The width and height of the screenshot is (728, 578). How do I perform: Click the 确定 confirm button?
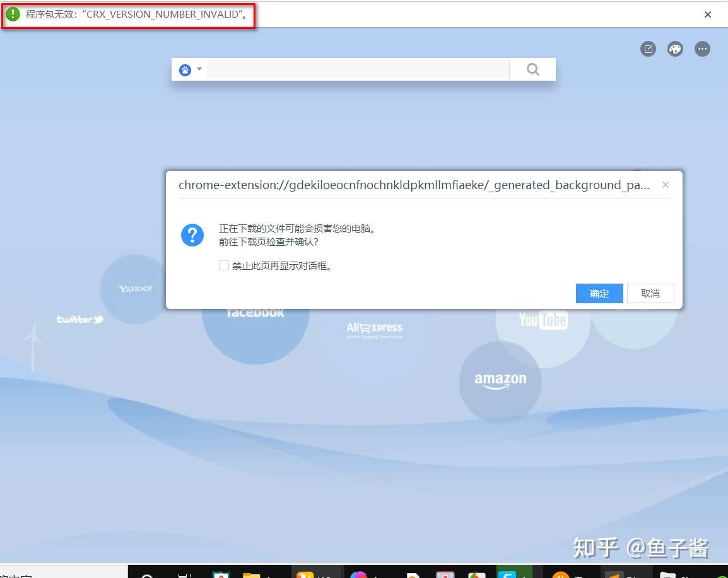[x=599, y=293]
